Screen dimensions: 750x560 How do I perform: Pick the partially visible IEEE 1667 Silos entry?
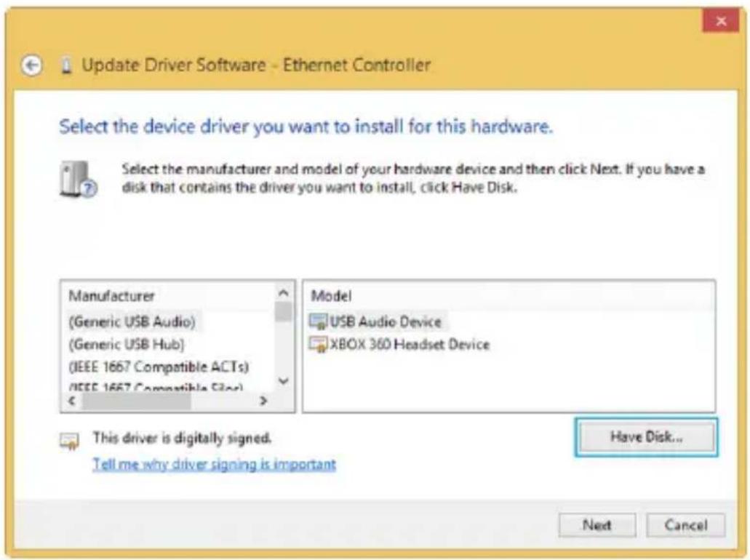[x=155, y=387]
